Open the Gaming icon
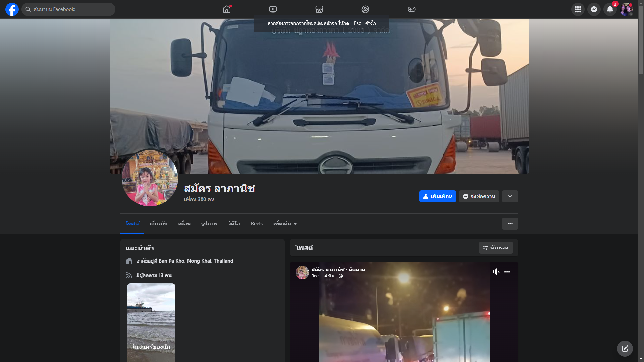644x362 pixels. (x=412, y=9)
